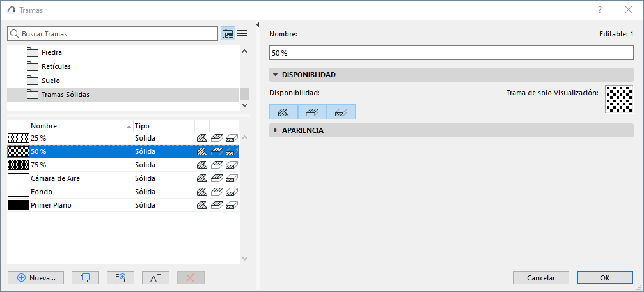The height and width of the screenshot is (292, 644).
Task: Select the 25 % fill row
Action: 123,138
